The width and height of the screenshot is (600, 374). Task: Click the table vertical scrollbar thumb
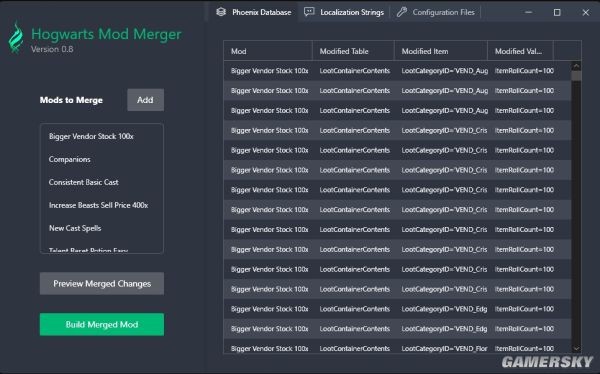click(576, 76)
